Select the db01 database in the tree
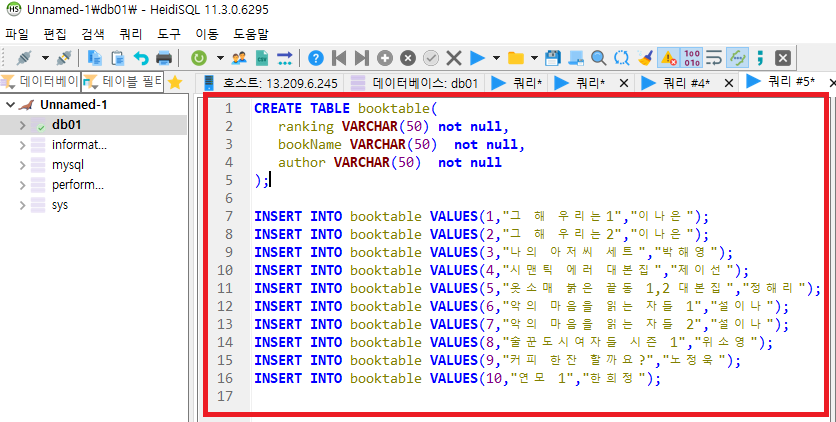 pos(66,125)
